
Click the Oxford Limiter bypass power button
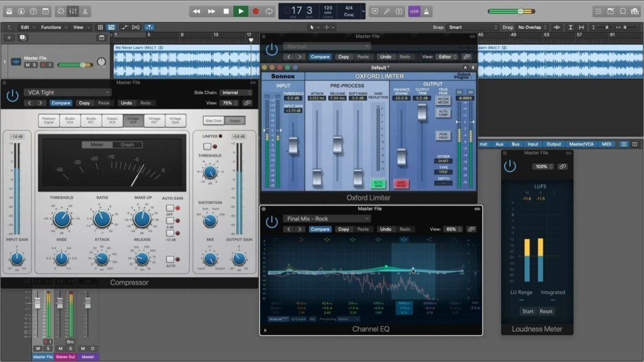271,50
